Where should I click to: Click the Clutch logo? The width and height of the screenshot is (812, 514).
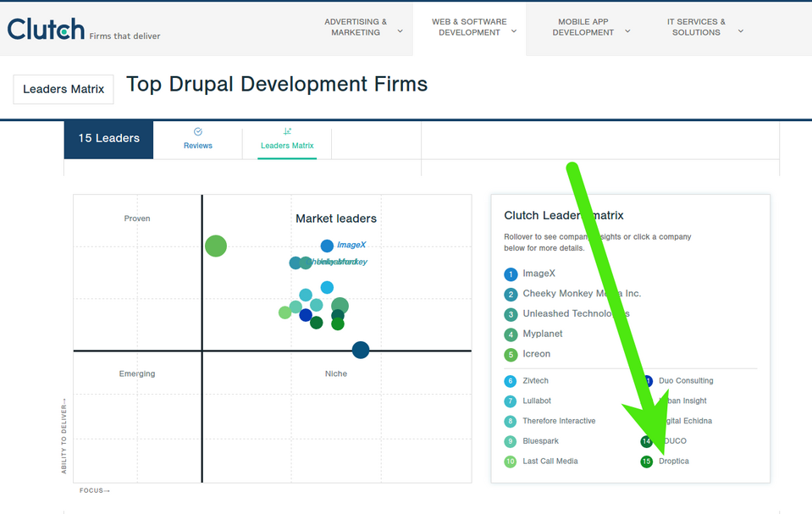tap(46, 29)
